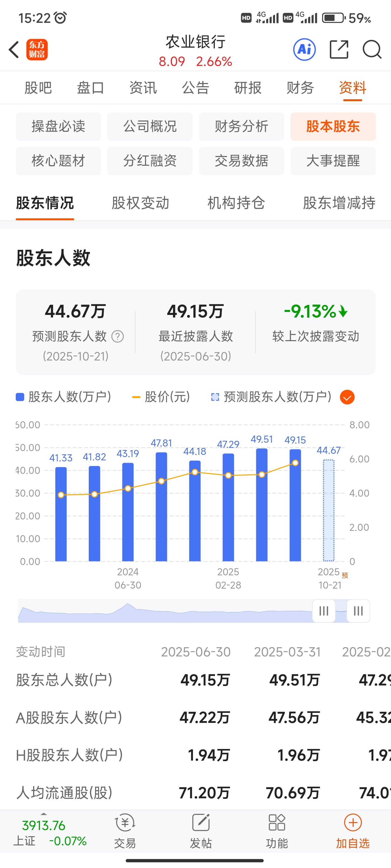
Task: Tap the H股股东人数(户) row label
Action: point(69,755)
